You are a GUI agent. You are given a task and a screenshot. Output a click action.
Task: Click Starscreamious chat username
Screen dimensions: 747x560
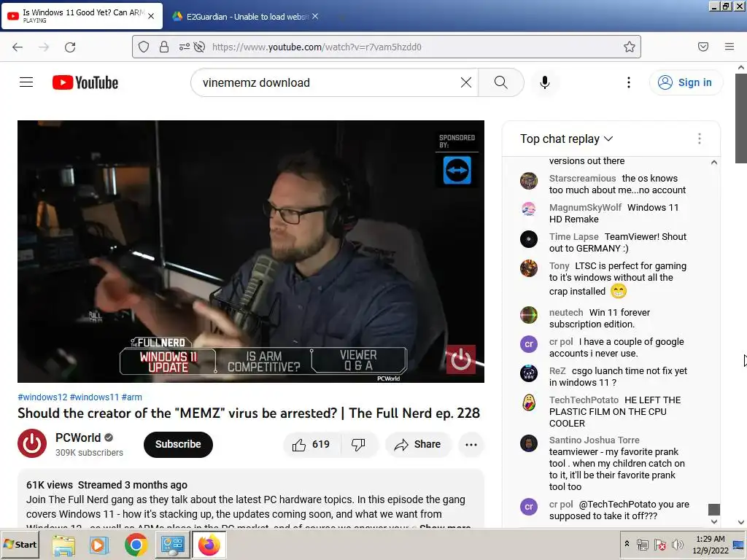(583, 178)
